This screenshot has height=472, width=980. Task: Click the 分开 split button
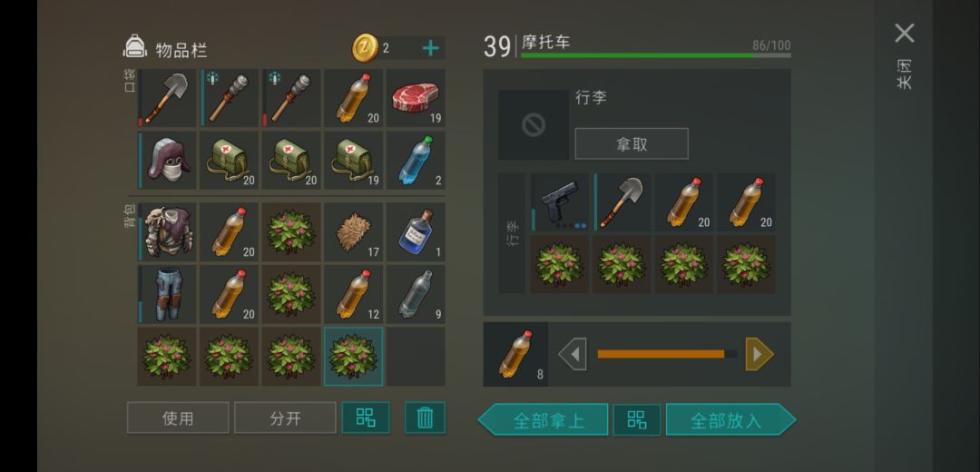[286, 418]
